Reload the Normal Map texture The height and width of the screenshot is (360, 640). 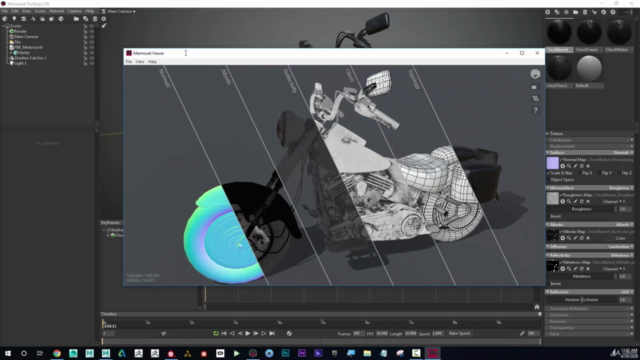(x=582, y=166)
